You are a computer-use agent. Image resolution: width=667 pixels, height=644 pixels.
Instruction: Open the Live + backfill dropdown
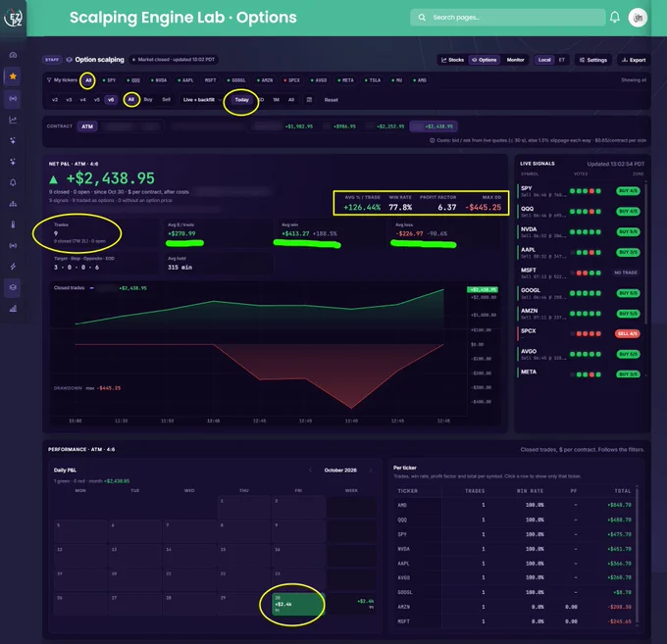[x=202, y=100]
